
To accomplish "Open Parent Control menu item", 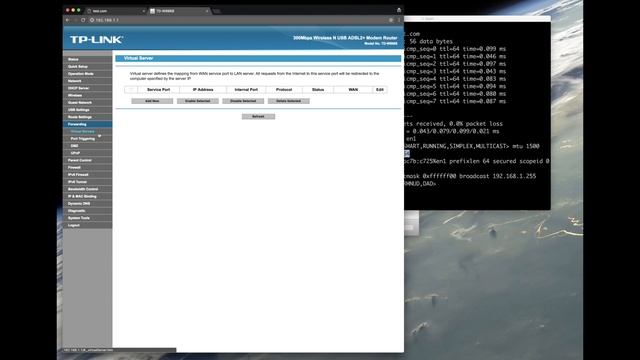I will 87,160.
